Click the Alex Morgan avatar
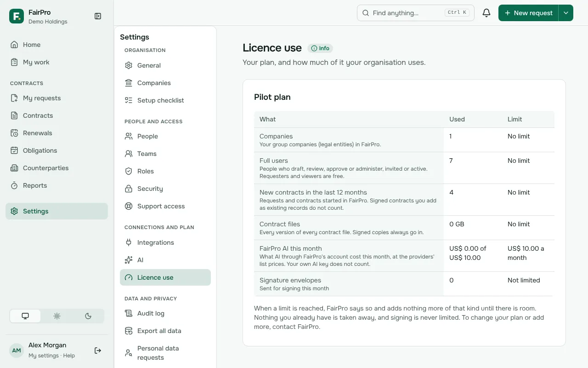This screenshot has height=368, width=588. (x=17, y=351)
